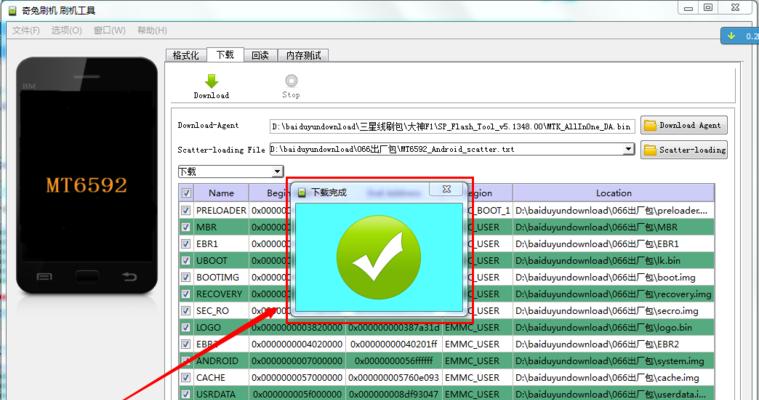Click the recovery.img location cell
The width and height of the screenshot is (759, 400).
613,294
